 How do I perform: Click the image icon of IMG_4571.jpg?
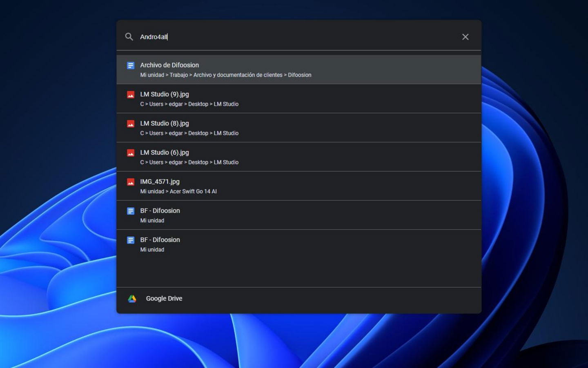131,182
